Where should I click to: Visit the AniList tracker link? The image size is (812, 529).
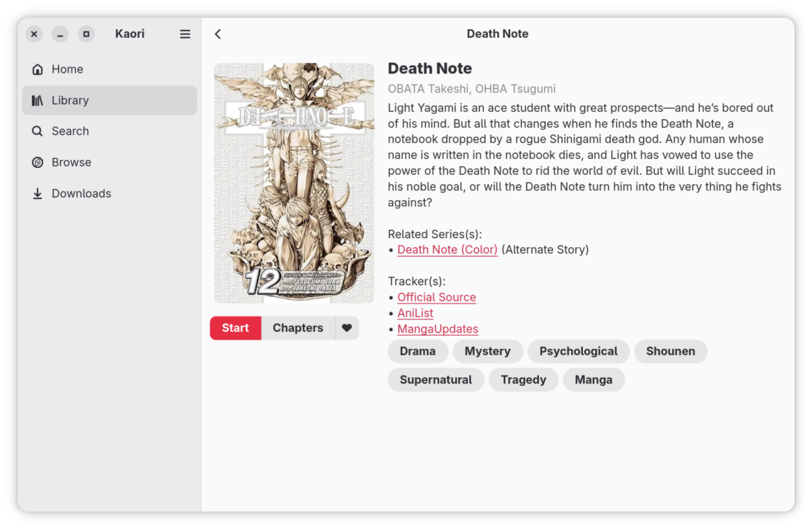tap(415, 313)
